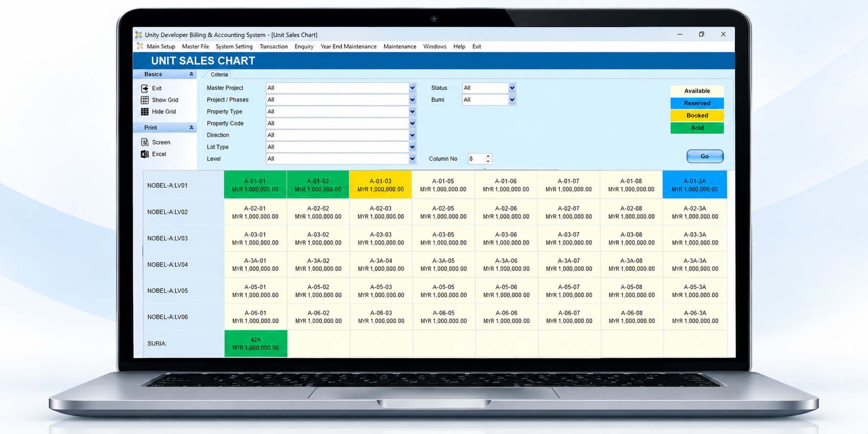
Task: Open the Windows menu
Action: point(434,46)
